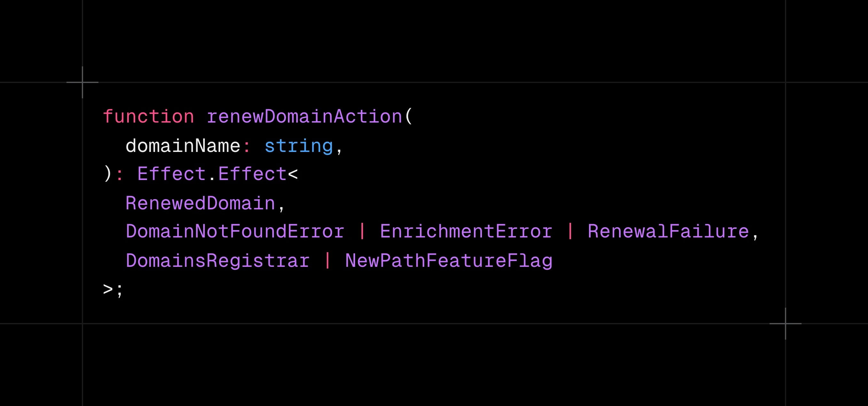The width and height of the screenshot is (868, 406).
Task: Click the opening angle bracket after Effect
Action: (293, 174)
